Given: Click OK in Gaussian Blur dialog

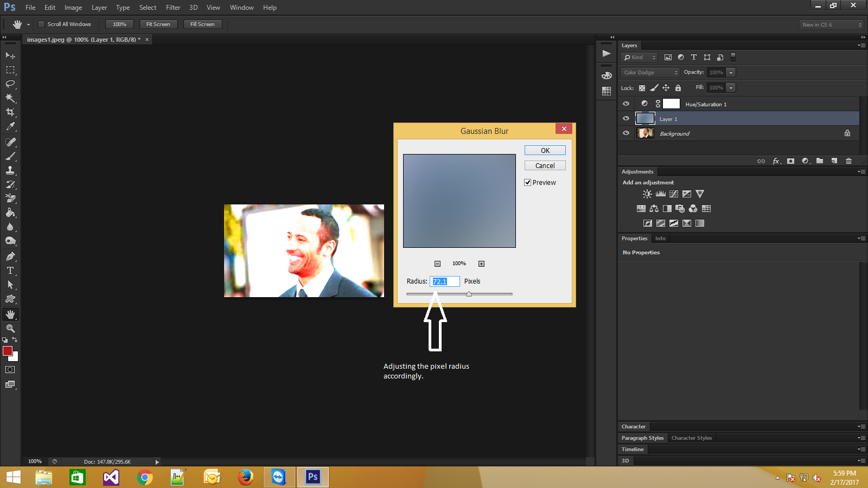Looking at the screenshot, I should click(x=545, y=150).
